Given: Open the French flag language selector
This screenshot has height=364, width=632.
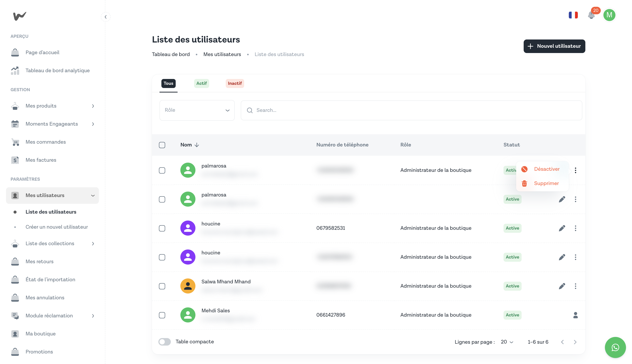Looking at the screenshot, I should (x=573, y=15).
